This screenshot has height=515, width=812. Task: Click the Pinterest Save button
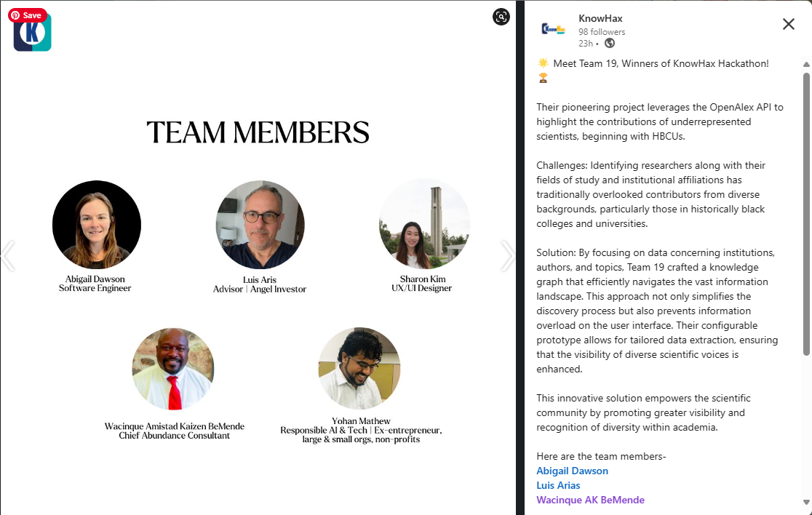(27, 15)
